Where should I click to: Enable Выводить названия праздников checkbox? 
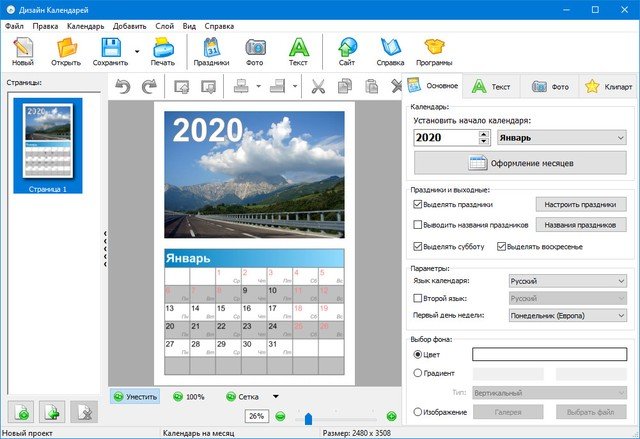tap(418, 225)
